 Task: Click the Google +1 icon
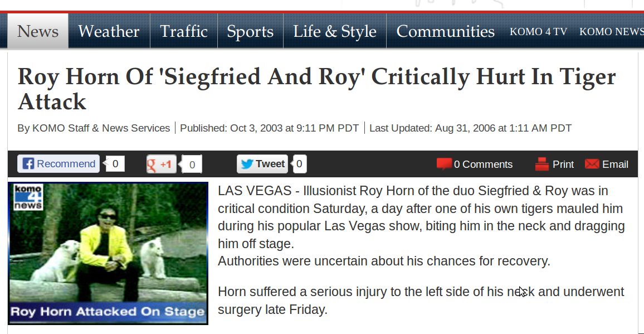162,164
